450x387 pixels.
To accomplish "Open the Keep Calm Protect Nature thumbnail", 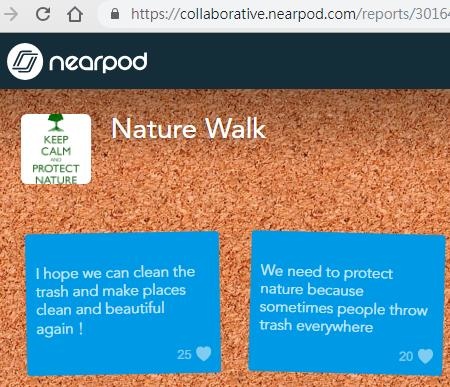I will (x=56, y=149).
